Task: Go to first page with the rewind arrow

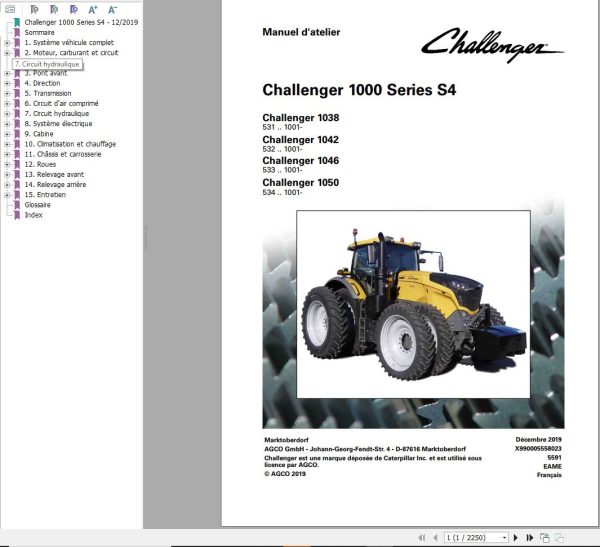Action: (422, 538)
